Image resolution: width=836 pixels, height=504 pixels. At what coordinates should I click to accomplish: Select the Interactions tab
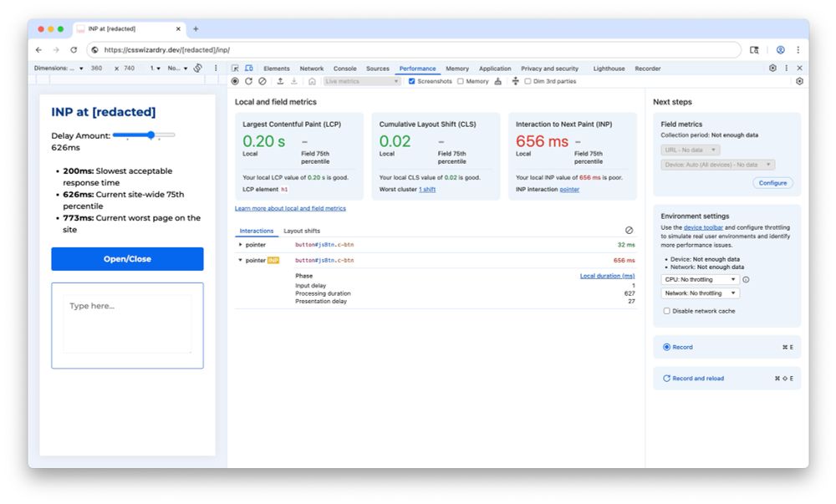point(257,231)
